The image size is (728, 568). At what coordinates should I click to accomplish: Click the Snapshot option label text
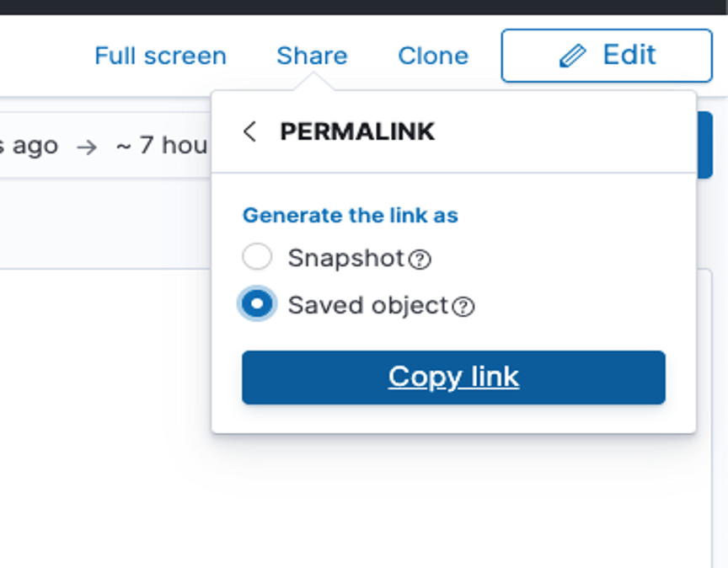(x=346, y=258)
